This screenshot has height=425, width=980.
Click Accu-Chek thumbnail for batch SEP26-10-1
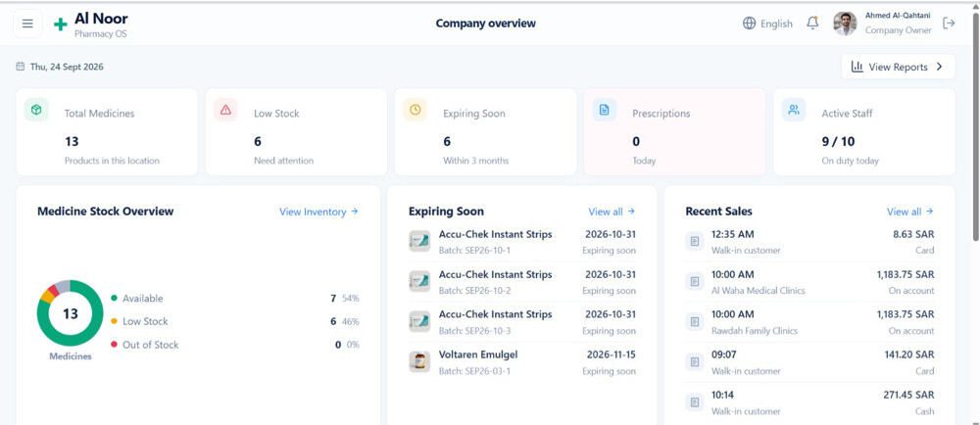coord(419,241)
